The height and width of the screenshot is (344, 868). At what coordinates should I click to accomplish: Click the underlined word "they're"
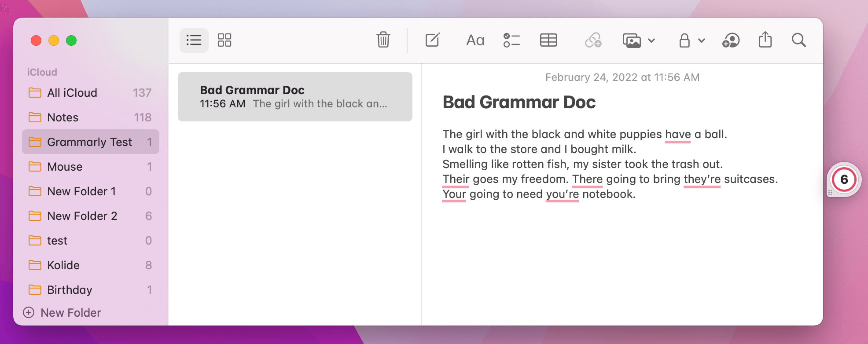coord(702,179)
